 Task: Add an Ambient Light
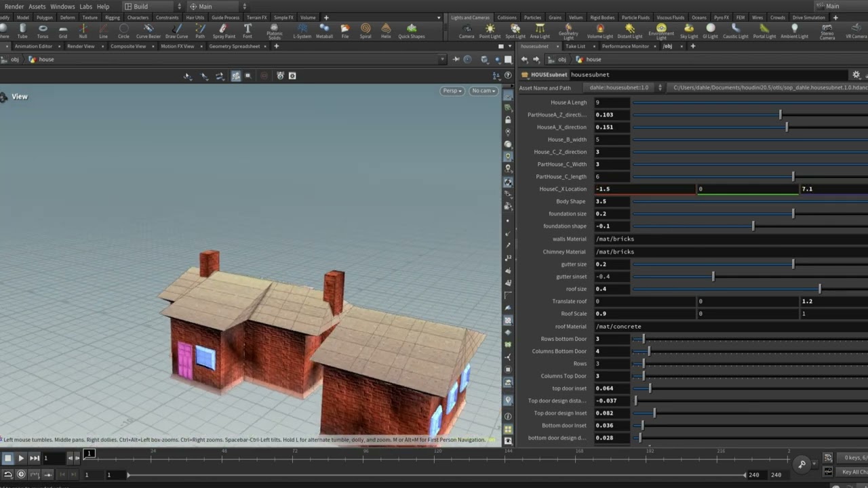pos(794,30)
